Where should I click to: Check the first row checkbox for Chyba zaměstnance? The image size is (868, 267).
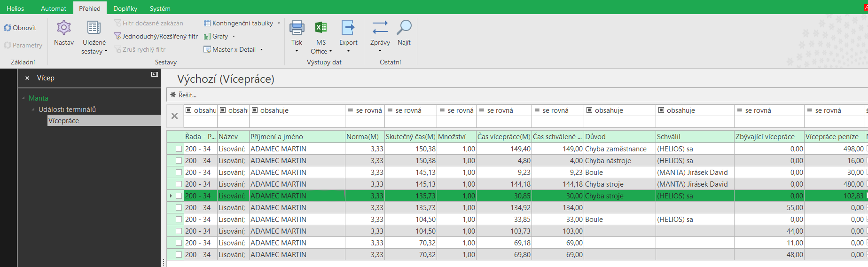pos(179,149)
